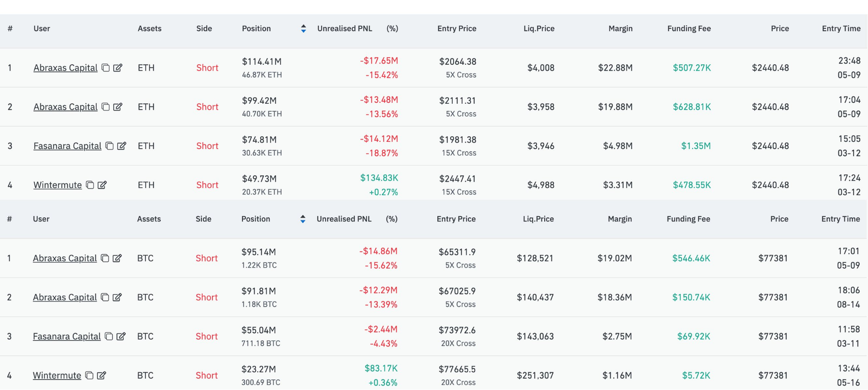The width and height of the screenshot is (868, 390).
Task: Copy address of Wintermute ETH row
Action: (90, 185)
